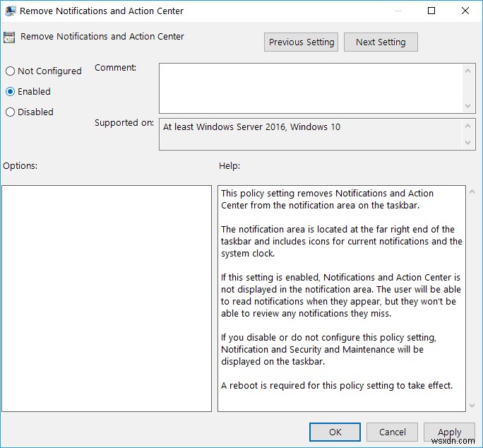
Task: Select the Disabled radio button
Action: click(x=11, y=112)
